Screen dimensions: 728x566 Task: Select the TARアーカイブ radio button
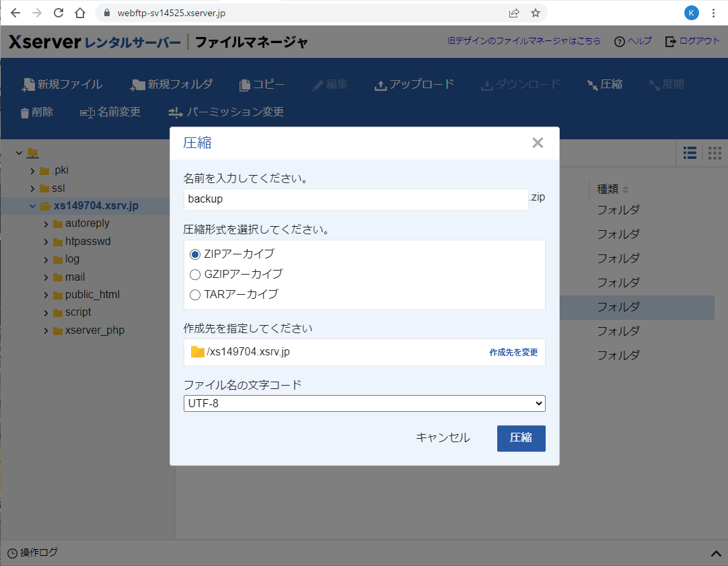point(195,294)
